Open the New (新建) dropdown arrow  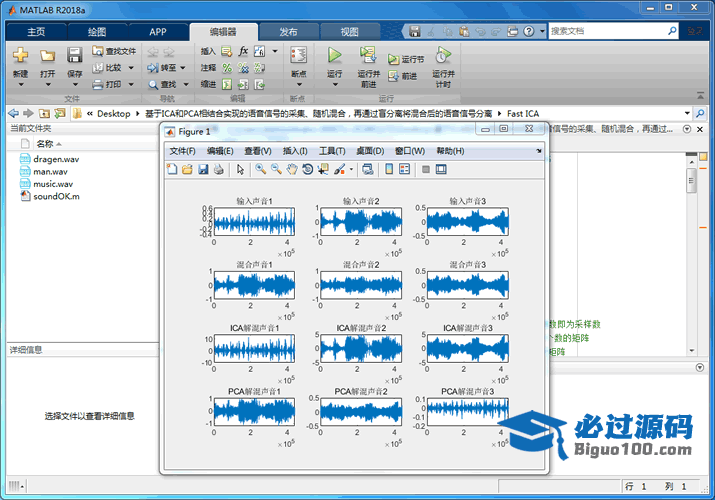pyautogui.click(x=21, y=85)
